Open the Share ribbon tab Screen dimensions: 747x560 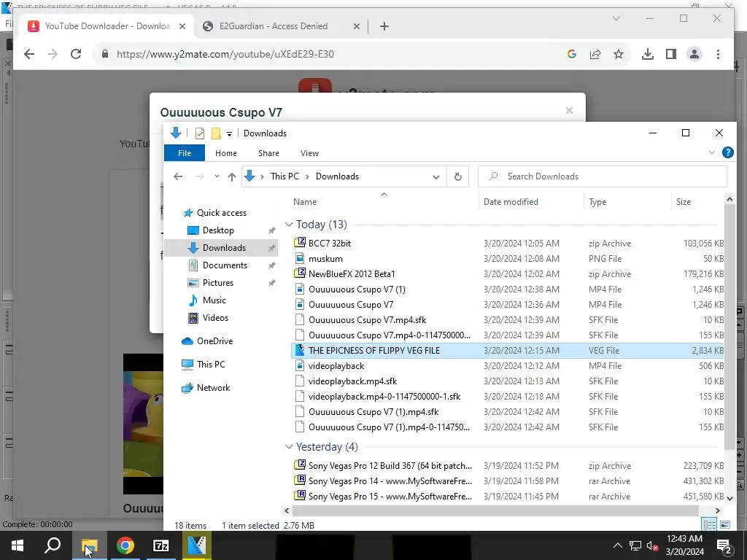pos(268,153)
